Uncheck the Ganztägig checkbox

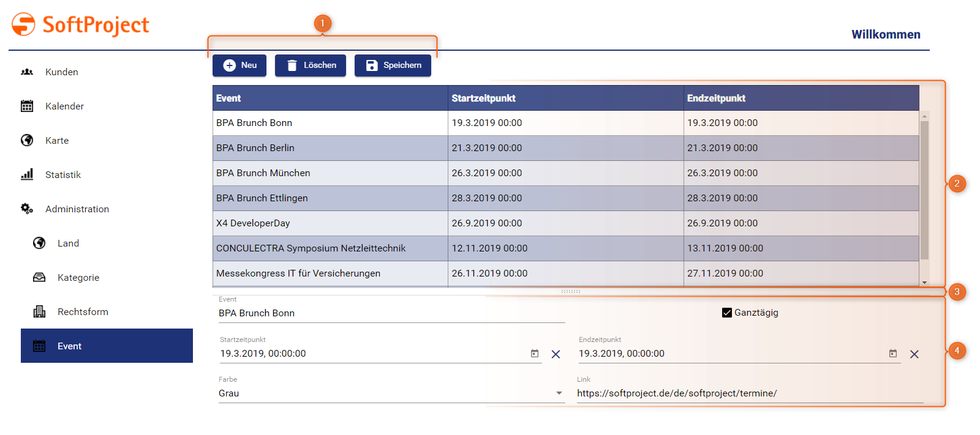point(727,313)
